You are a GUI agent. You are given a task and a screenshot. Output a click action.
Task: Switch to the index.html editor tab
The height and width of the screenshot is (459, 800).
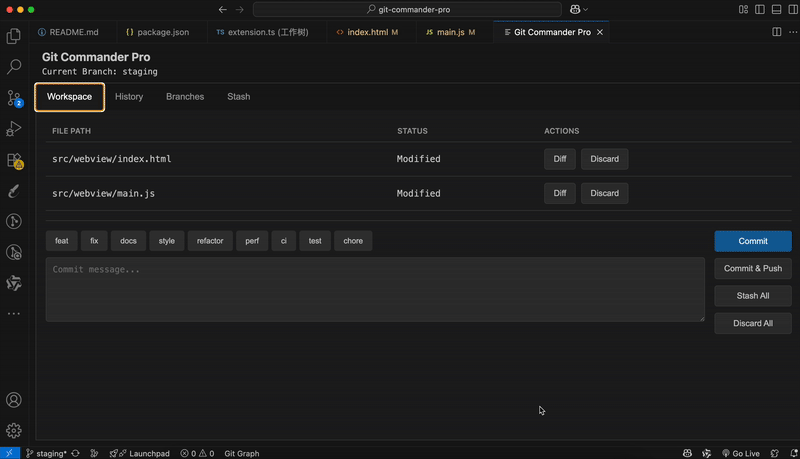(x=371, y=32)
